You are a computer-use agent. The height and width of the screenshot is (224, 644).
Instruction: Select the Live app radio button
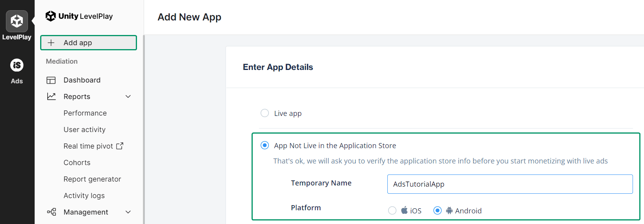click(x=265, y=113)
